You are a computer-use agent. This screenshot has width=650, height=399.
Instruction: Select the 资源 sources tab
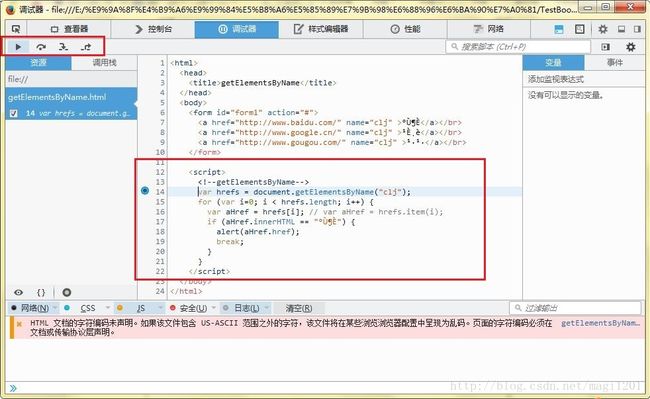pos(39,63)
